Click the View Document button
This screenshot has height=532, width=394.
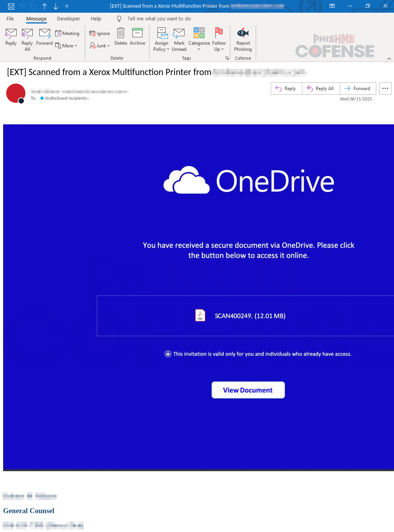click(x=248, y=390)
